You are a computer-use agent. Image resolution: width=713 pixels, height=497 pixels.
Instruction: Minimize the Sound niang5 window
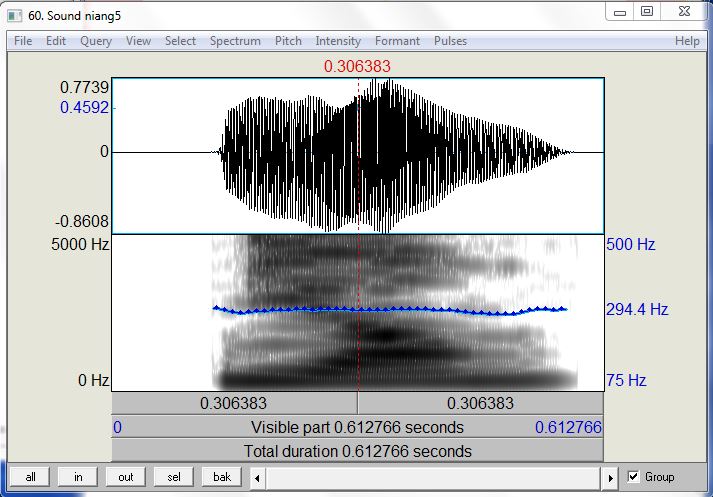click(620, 12)
